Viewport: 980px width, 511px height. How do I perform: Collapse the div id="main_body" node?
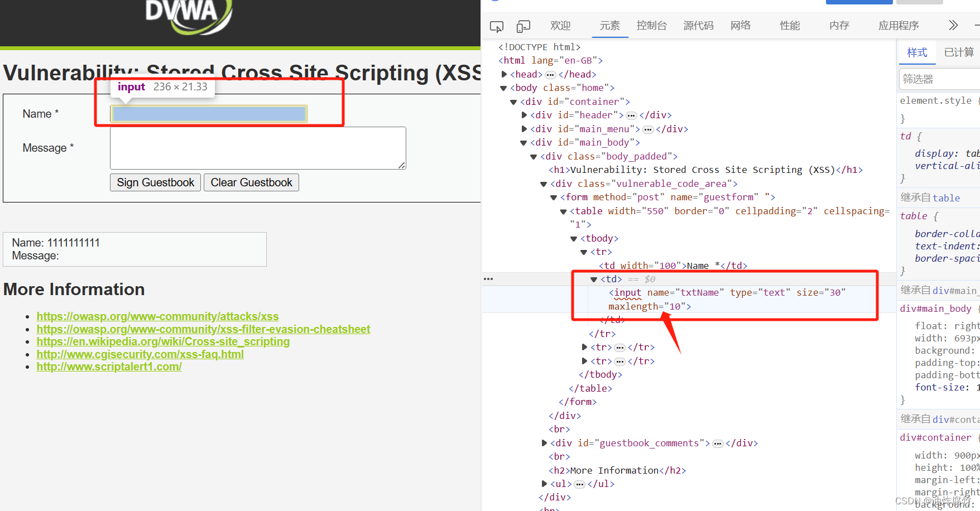click(x=523, y=143)
